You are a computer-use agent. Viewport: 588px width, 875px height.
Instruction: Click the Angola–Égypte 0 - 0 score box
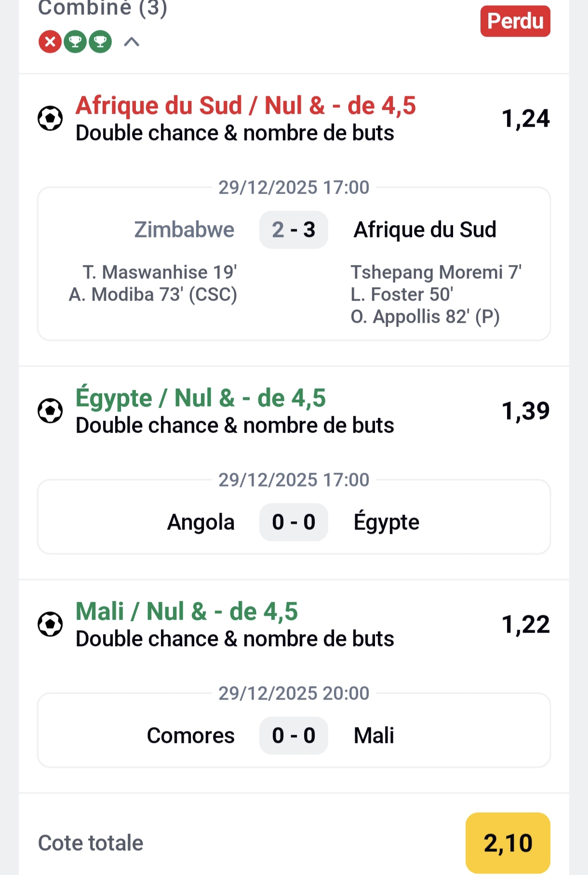point(294,522)
